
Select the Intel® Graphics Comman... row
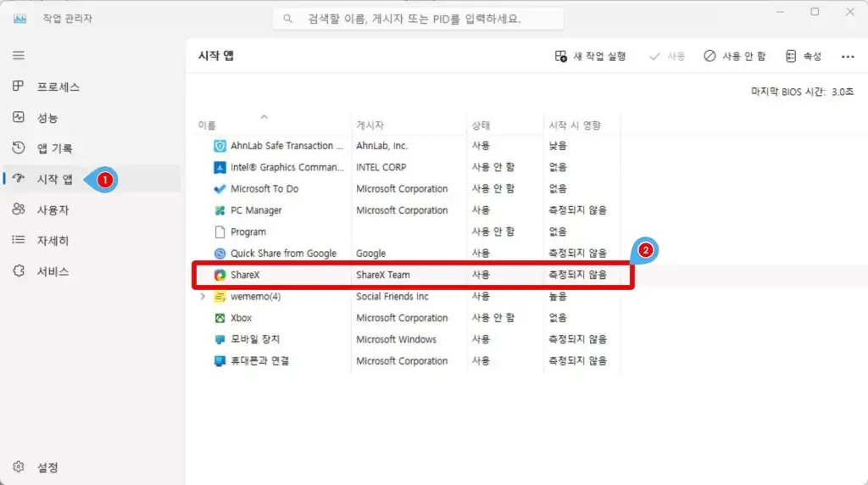(x=409, y=167)
